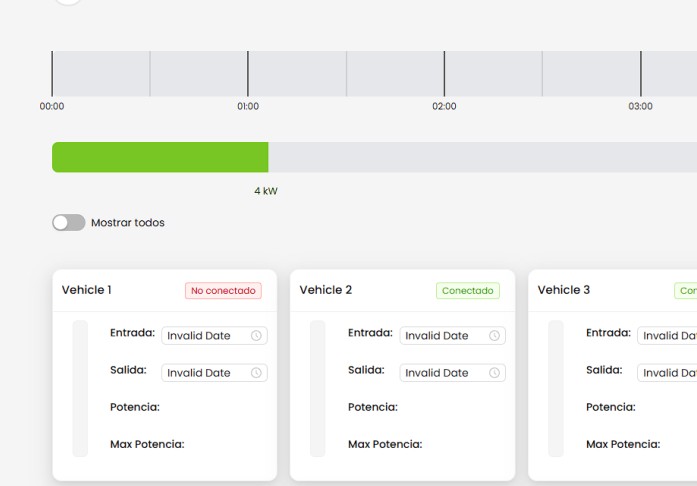This screenshot has height=486, width=697.
Task: Click the Mostrar todos label
Action: click(128, 223)
